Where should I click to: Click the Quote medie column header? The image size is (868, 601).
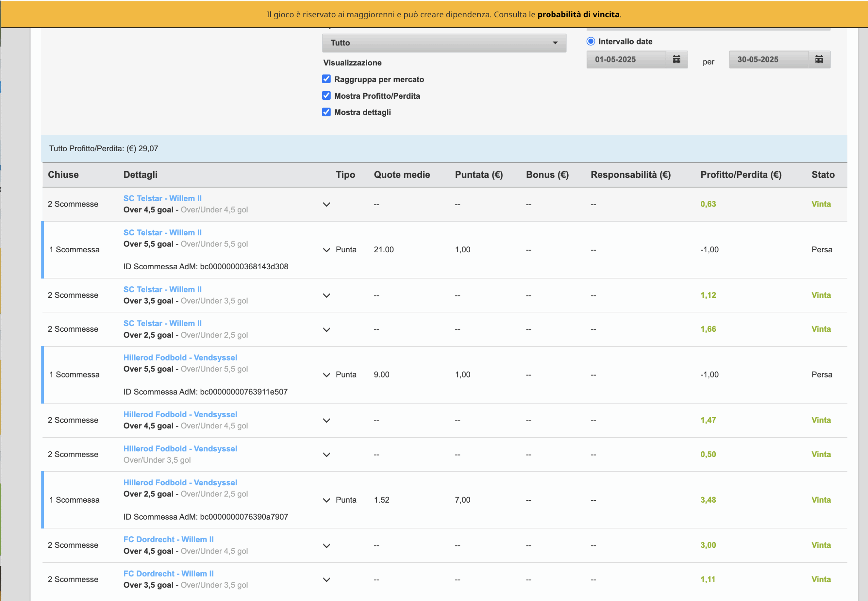[402, 175]
